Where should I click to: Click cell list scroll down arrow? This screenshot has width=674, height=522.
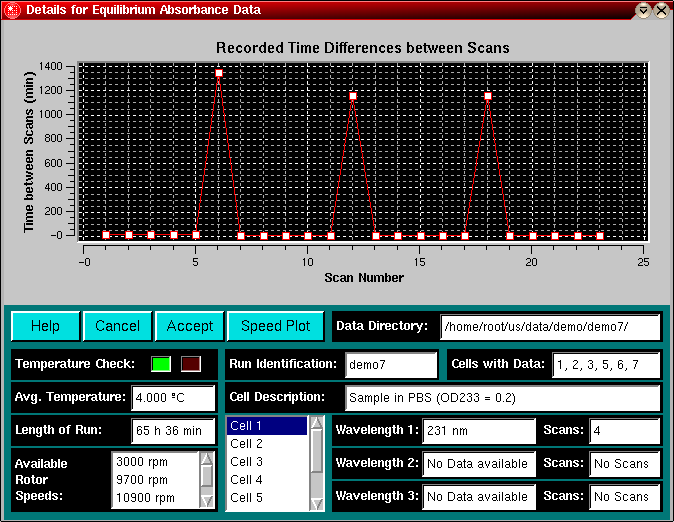click(x=317, y=504)
